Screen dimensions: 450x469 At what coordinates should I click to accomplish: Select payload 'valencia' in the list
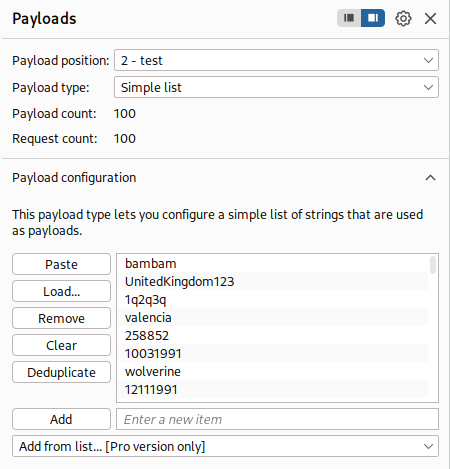pyautogui.click(x=273, y=318)
